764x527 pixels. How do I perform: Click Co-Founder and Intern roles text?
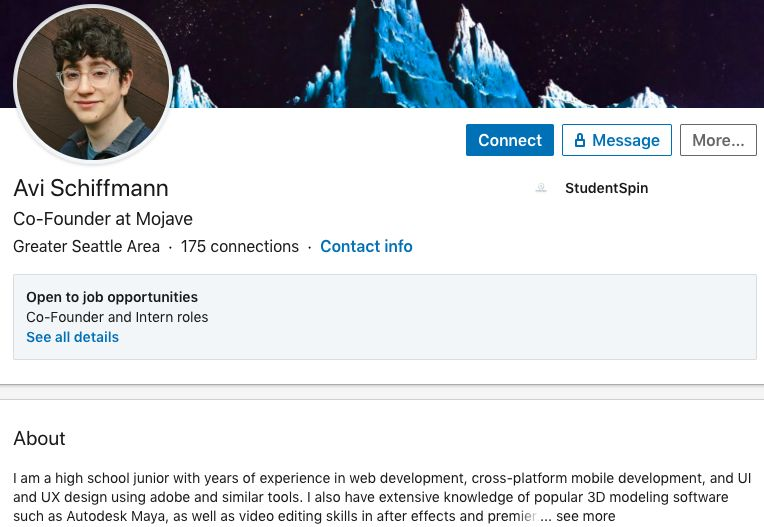point(117,317)
